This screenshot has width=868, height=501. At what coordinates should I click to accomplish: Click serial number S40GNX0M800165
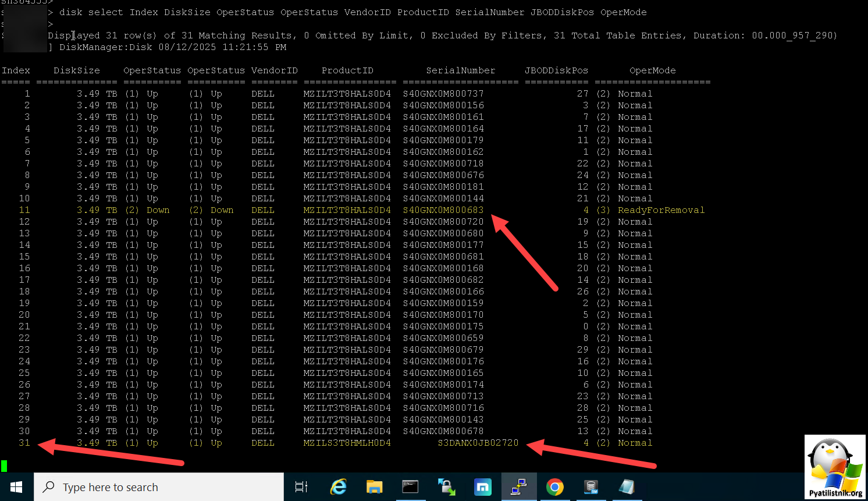click(x=443, y=373)
